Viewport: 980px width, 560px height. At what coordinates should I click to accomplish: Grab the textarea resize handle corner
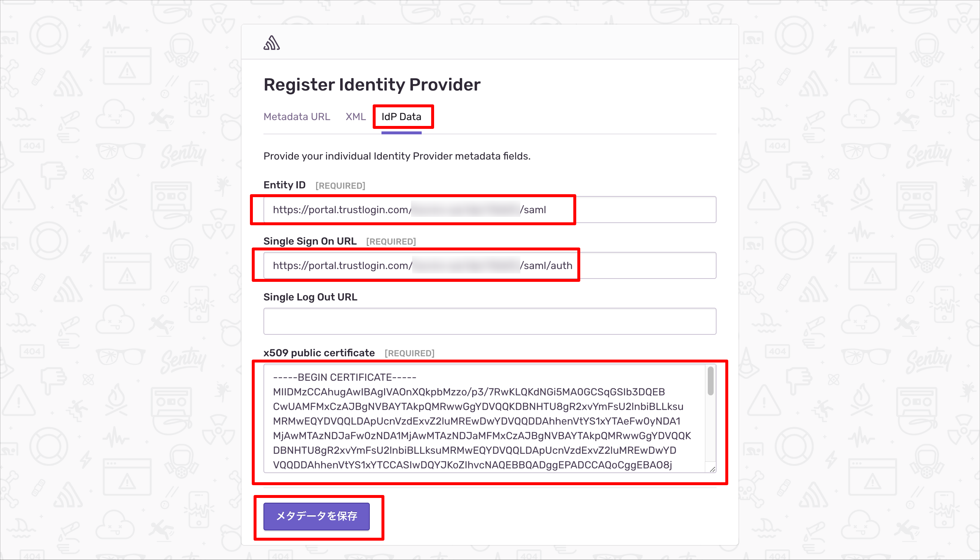pyautogui.click(x=712, y=469)
